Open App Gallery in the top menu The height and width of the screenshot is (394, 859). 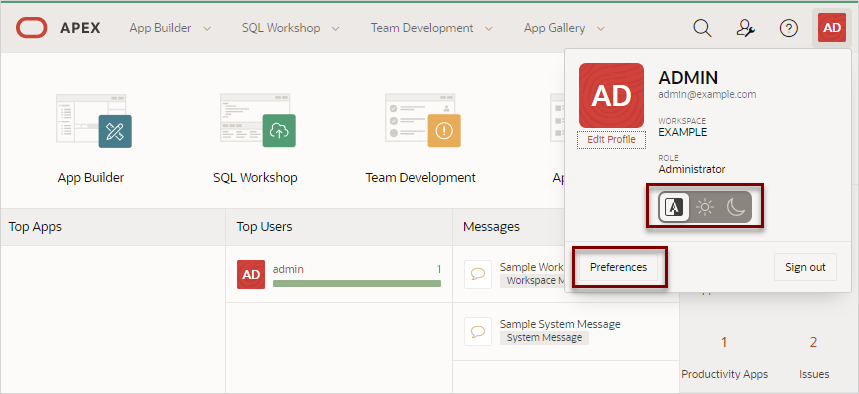click(554, 28)
